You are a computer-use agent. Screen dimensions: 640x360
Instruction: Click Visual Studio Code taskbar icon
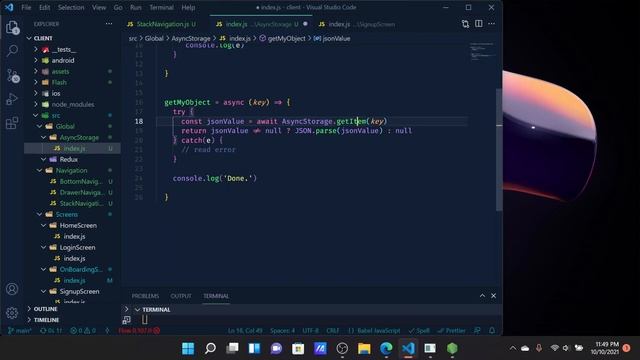click(x=408, y=348)
